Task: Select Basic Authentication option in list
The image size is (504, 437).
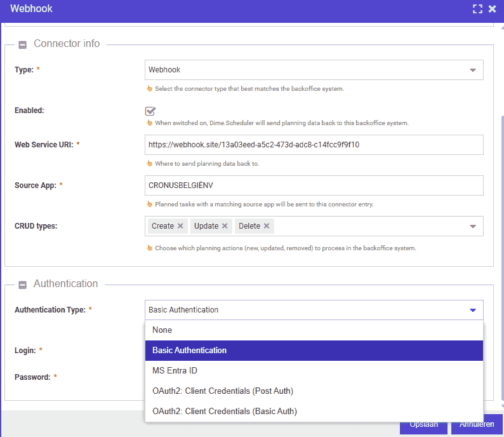Action: 314,351
